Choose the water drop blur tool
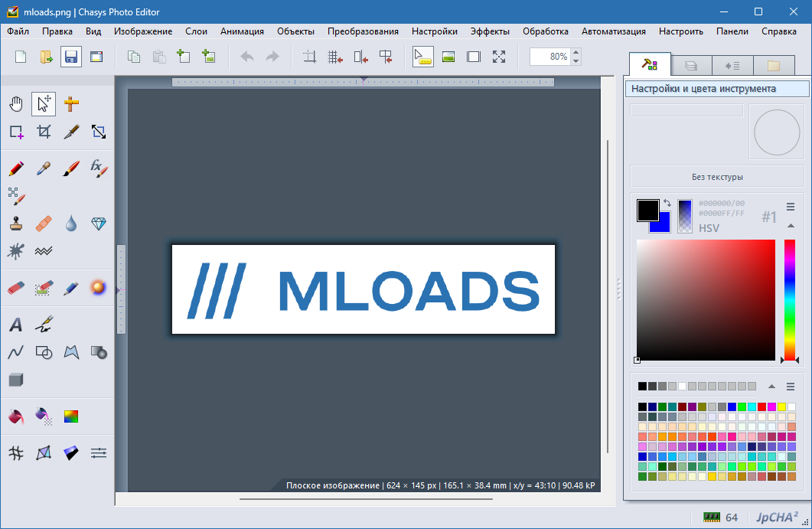Viewport: 812px width, 529px height. pos(71,224)
